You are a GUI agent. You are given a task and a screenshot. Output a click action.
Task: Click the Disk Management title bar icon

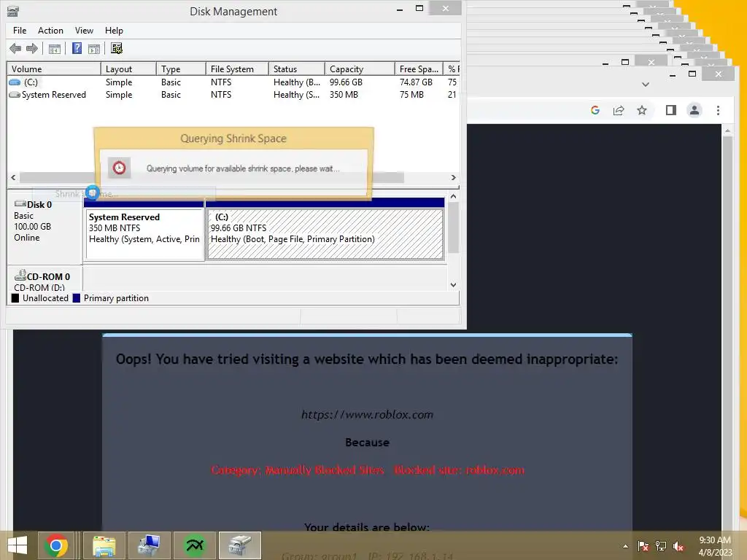[x=13, y=11]
